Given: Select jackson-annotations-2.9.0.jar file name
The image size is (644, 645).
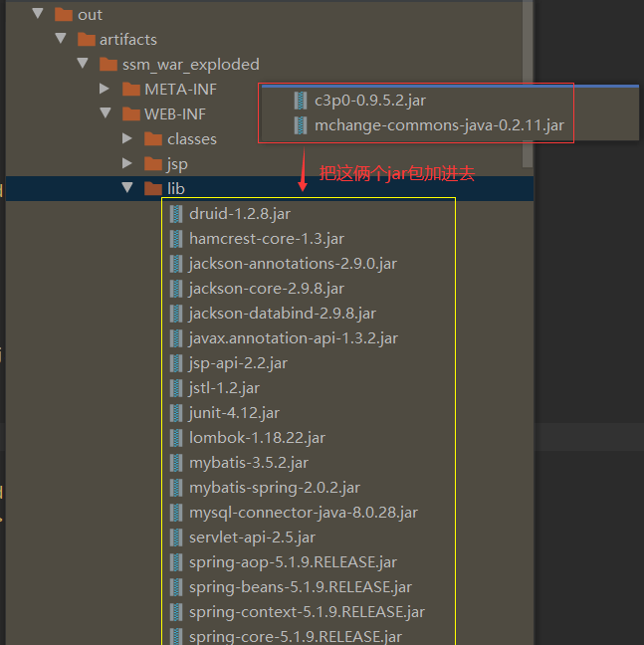Looking at the screenshot, I should (x=293, y=264).
